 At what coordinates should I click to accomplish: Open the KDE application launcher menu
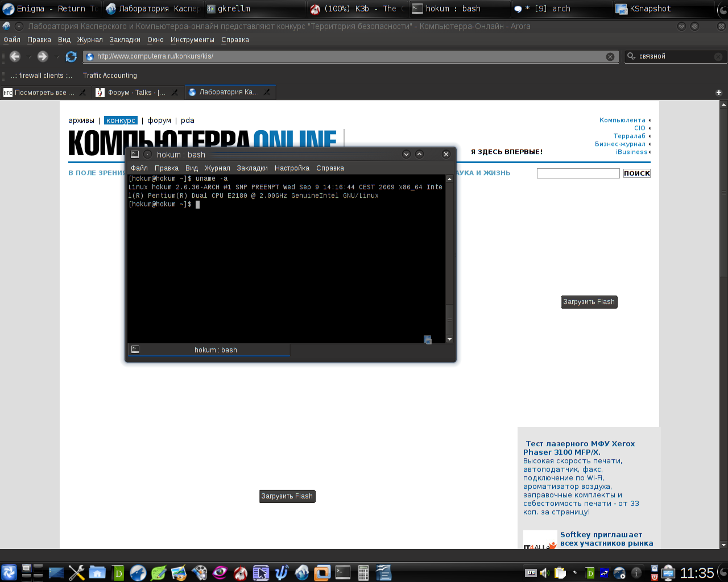coord(9,572)
